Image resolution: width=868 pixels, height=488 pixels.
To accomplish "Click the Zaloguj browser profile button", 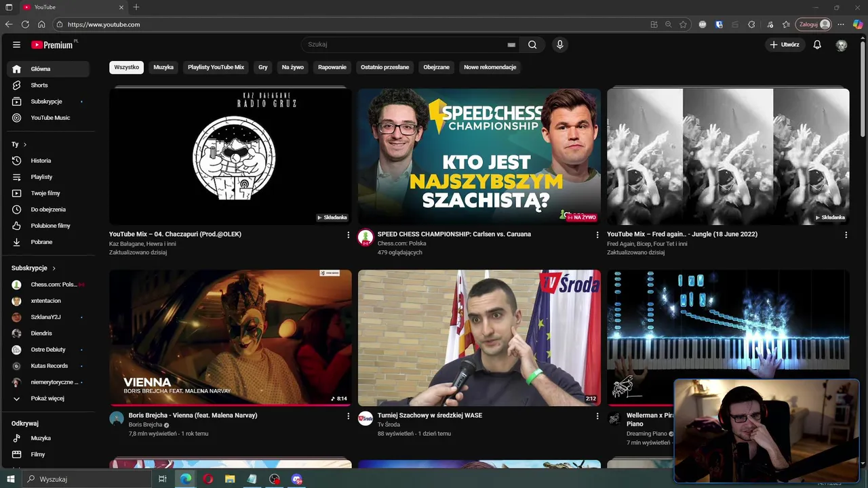I will click(x=814, y=24).
